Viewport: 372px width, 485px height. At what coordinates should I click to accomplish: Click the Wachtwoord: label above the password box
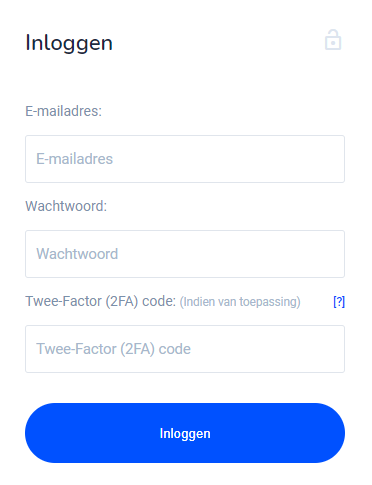click(66, 206)
